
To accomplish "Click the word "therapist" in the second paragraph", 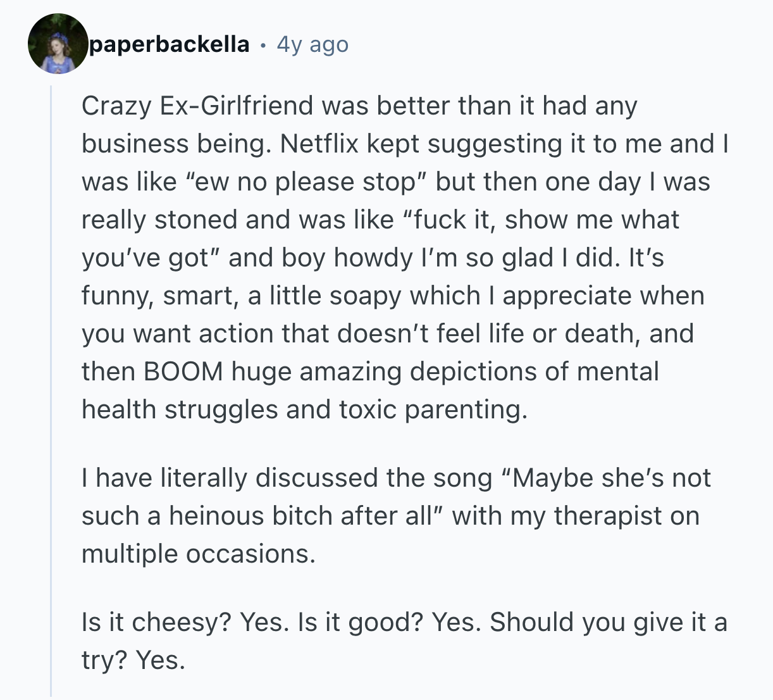I will [x=608, y=516].
